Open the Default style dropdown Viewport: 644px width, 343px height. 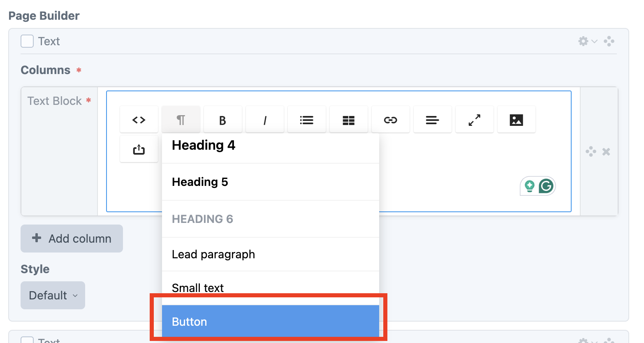pos(53,295)
